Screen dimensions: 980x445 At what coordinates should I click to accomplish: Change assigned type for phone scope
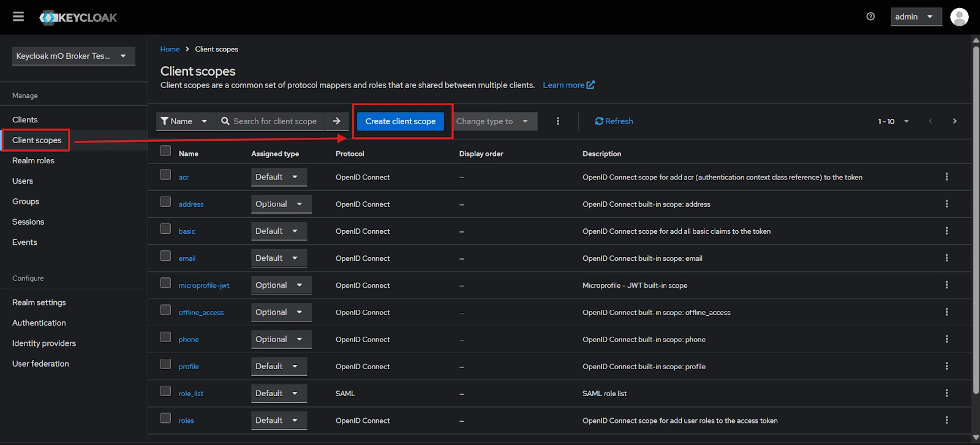point(281,339)
